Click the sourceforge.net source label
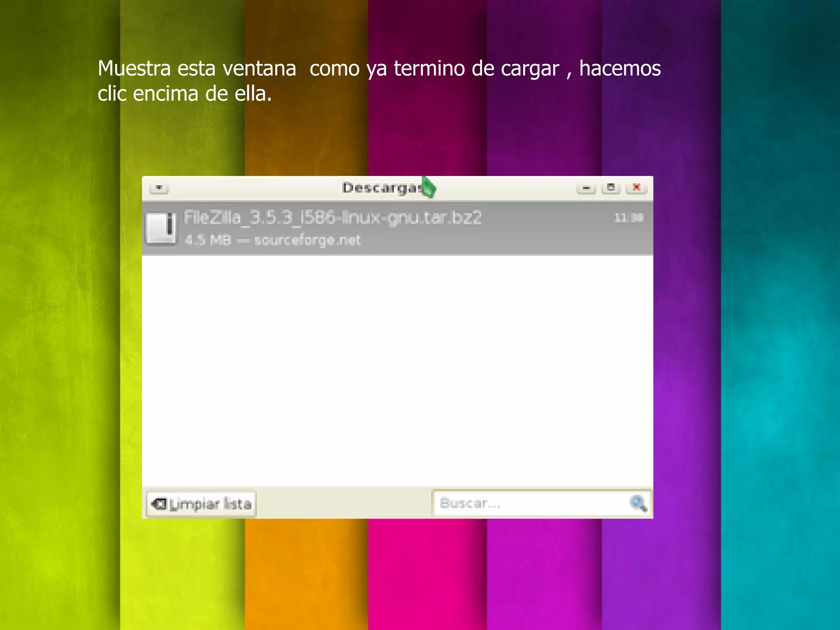840x630 pixels. point(307,240)
